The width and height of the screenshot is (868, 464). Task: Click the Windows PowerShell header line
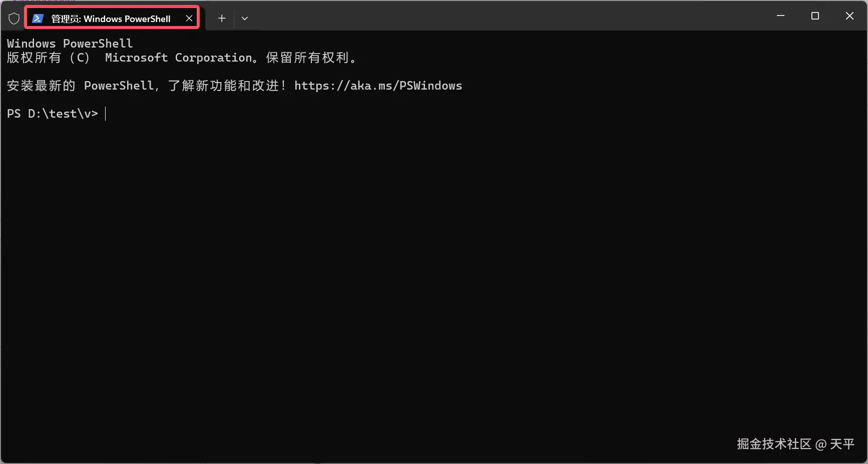coord(70,44)
